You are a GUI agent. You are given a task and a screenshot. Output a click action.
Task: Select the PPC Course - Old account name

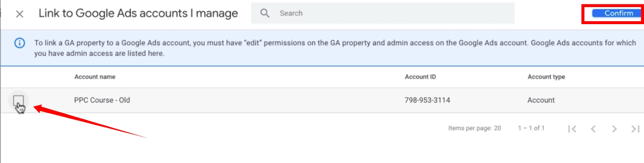[x=102, y=100]
